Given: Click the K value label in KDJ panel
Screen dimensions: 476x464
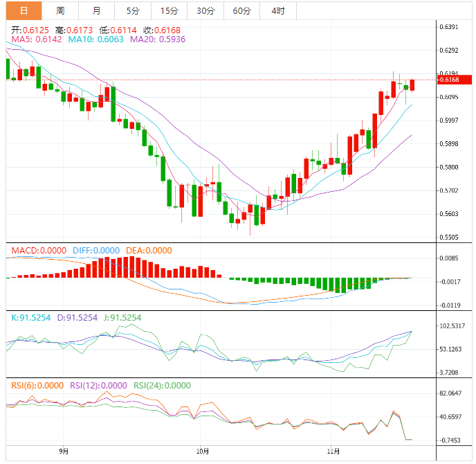Looking at the screenshot, I should [x=29, y=318].
